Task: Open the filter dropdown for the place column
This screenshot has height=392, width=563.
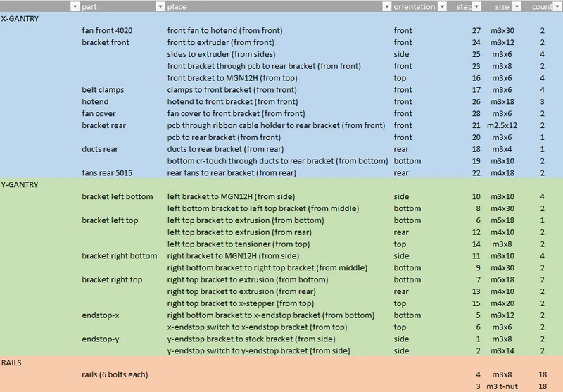Action: (x=386, y=6)
